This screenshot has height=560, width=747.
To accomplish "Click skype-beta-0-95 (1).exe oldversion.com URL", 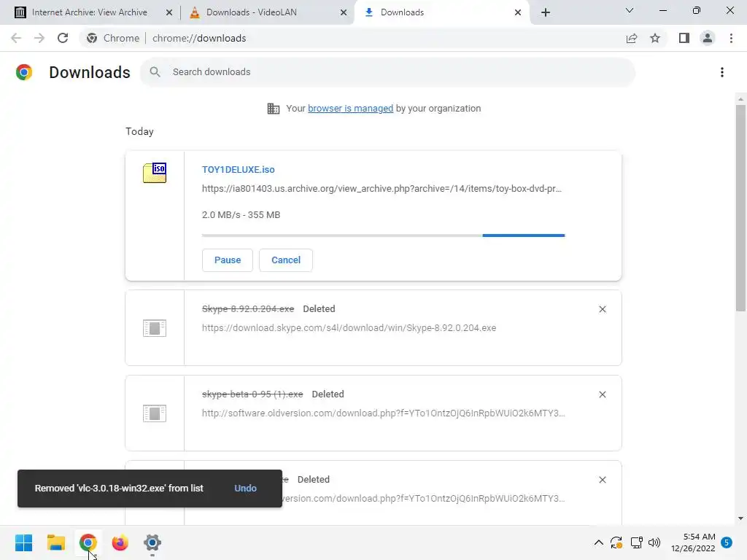I will [x=384, y=413].
